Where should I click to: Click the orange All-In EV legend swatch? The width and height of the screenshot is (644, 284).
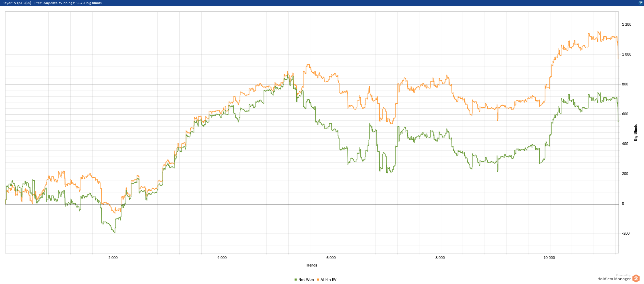[318, 280]
